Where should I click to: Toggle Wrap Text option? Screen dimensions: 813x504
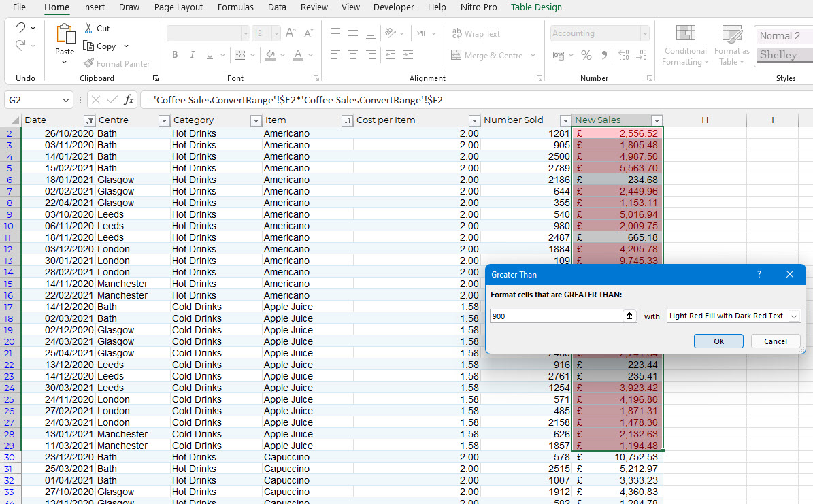pos(476,34)
